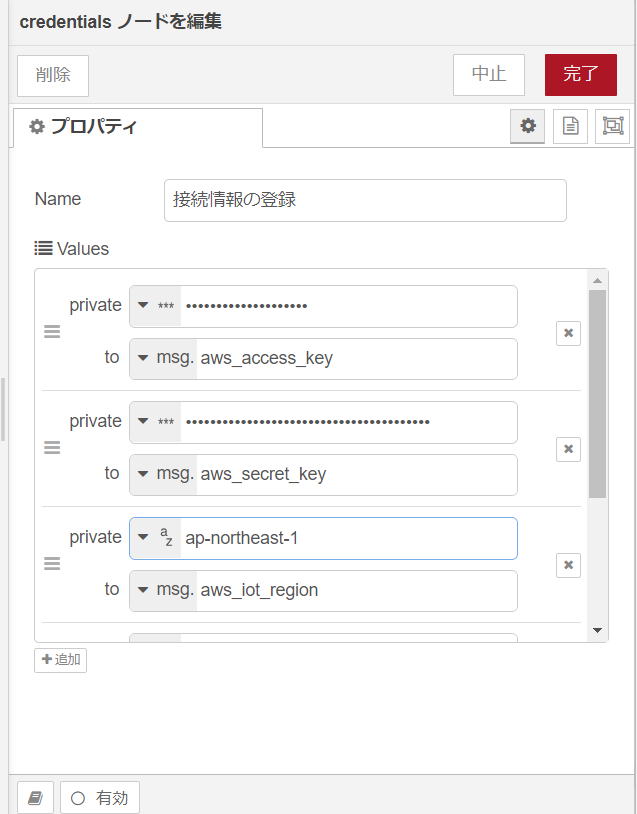637x814 pixels.
Task: Focus the Name input field
Action: 365,200
